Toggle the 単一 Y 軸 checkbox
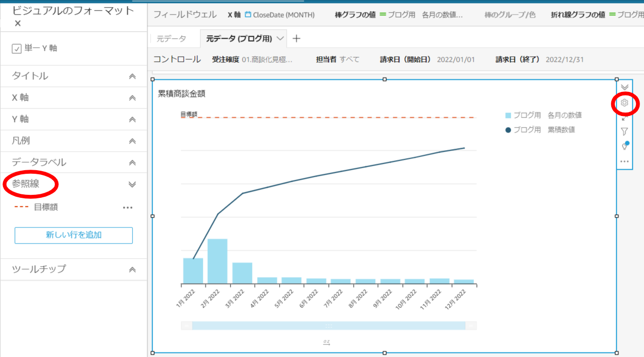 (x=17, y=49)
